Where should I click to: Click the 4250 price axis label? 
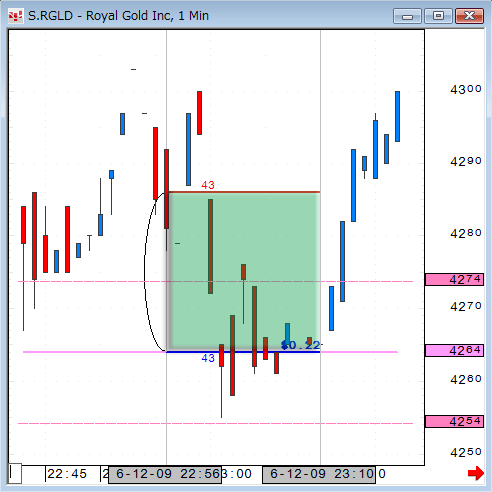[x=466, y=452]
